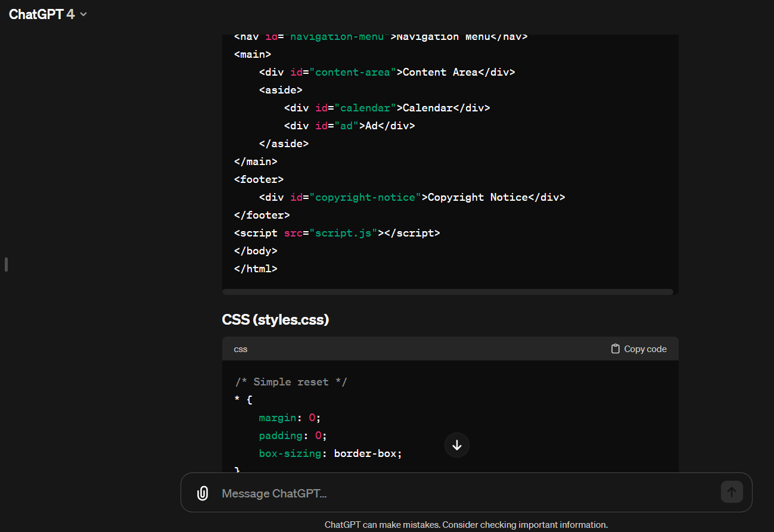774x532 pixels.
Task: Click the "/* Simple reset */" CSS comment
Action: point(291,382)
